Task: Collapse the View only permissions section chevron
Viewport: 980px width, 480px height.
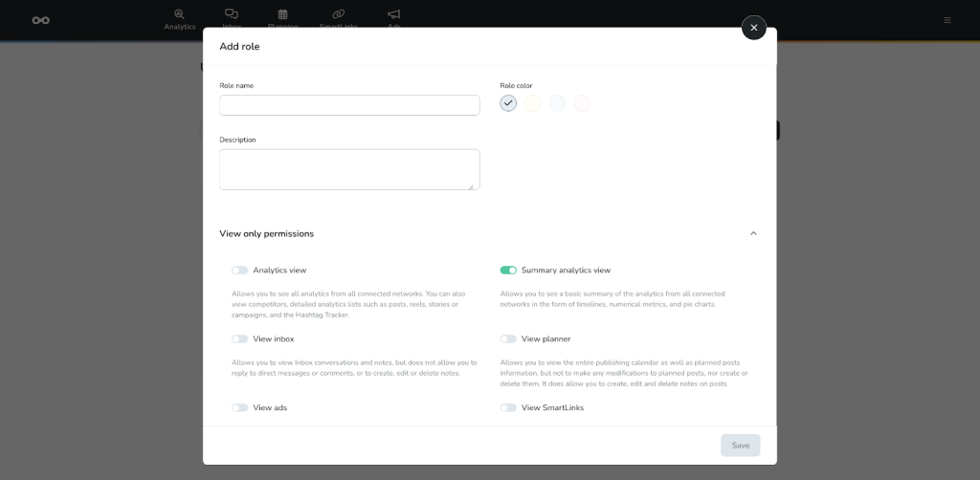Action: point(753,233)
